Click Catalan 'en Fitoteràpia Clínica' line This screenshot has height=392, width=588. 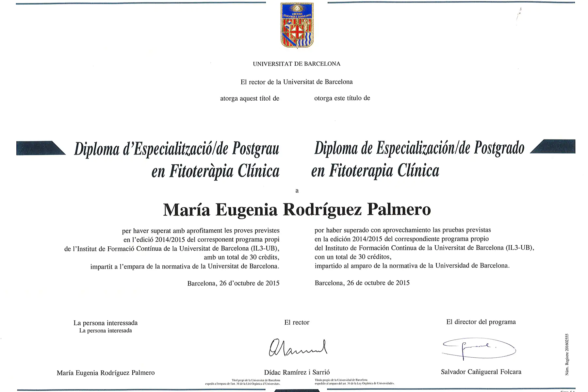216,171
